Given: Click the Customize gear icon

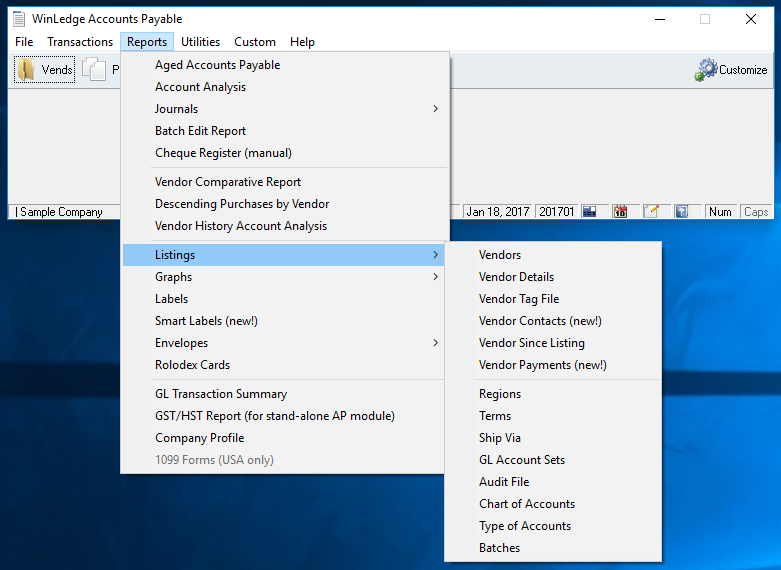Looking at the screenshot, I should (708, 69).
